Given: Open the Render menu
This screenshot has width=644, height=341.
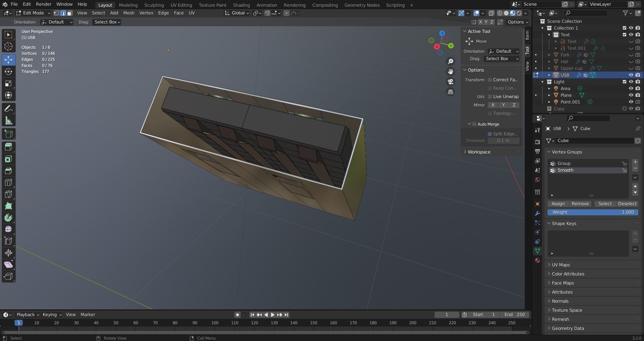Looking at the screenshot, I should point(44,4).
